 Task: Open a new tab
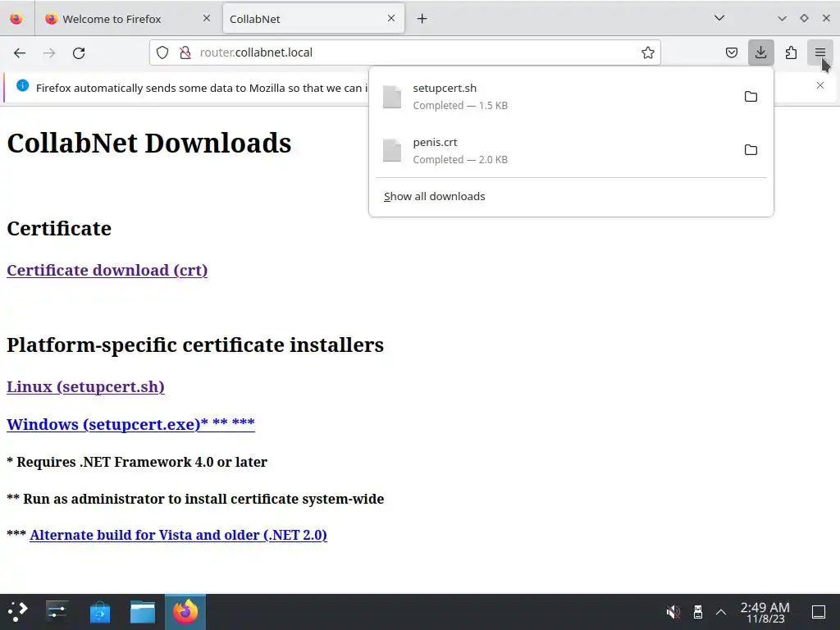pyautogui.click(x=422, y=19)
